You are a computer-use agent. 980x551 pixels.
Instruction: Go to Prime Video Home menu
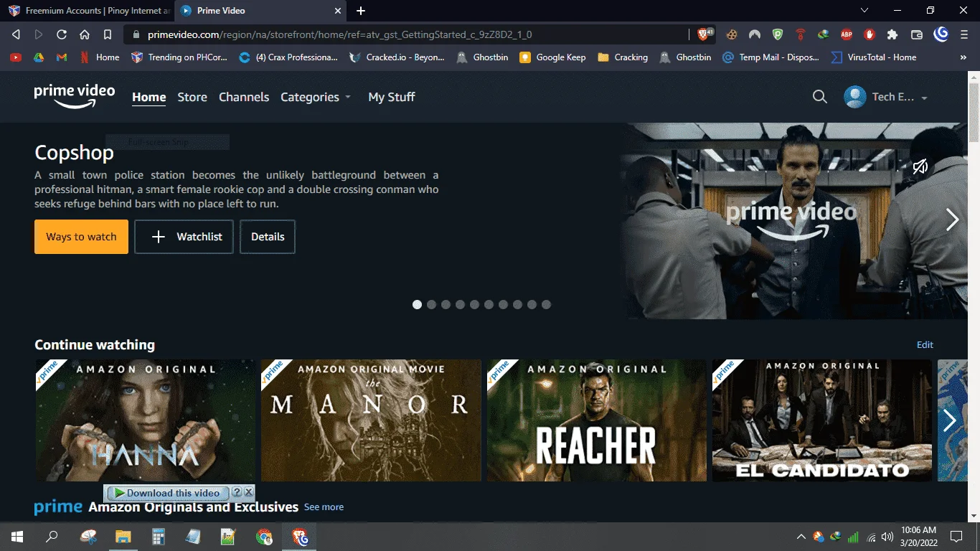tap(149, 97)
